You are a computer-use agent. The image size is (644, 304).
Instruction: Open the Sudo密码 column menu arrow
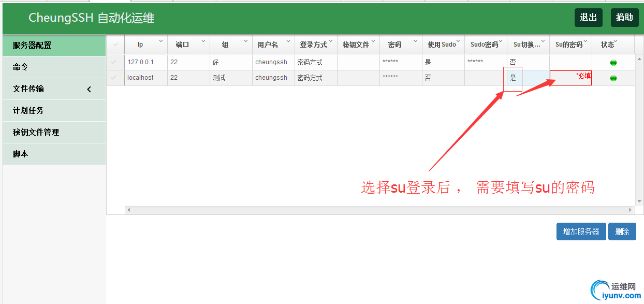click(x=500, y=40)
